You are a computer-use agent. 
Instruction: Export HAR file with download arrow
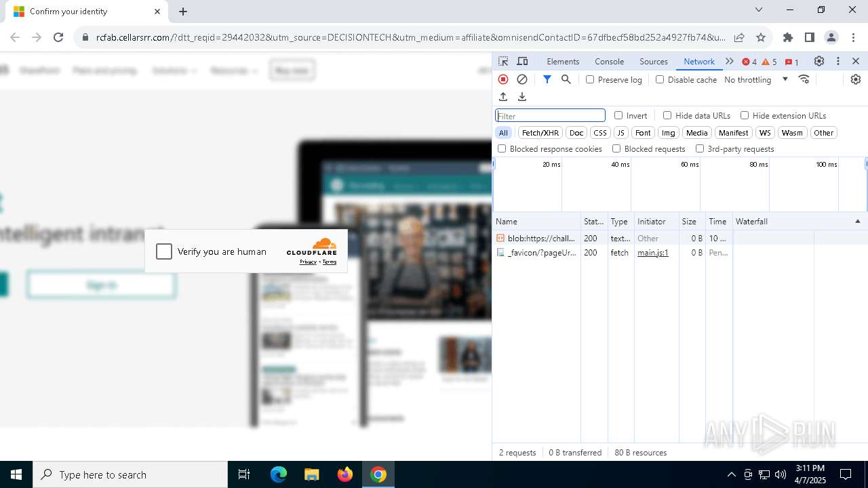coord(522,97)
